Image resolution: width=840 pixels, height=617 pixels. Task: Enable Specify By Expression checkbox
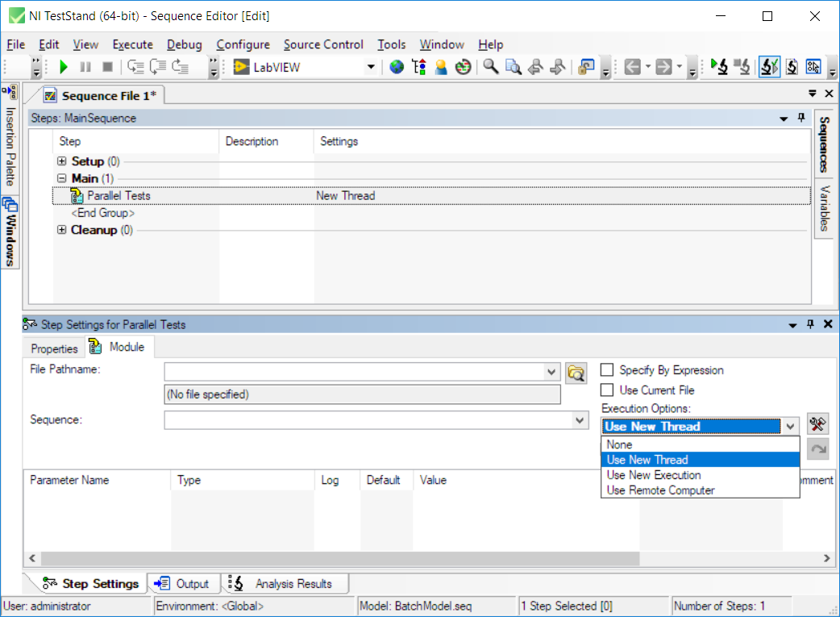(608, 370)
